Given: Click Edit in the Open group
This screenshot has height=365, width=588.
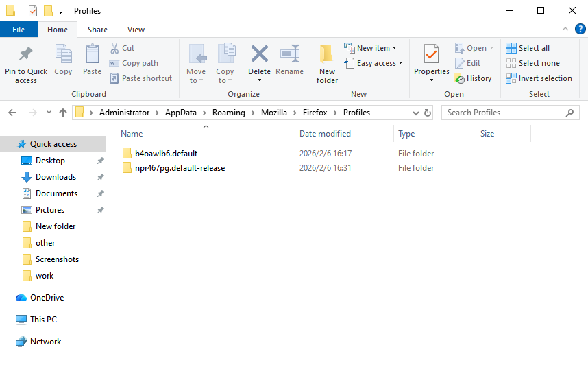Looking at the screenshot, I should tap(467, 63).
